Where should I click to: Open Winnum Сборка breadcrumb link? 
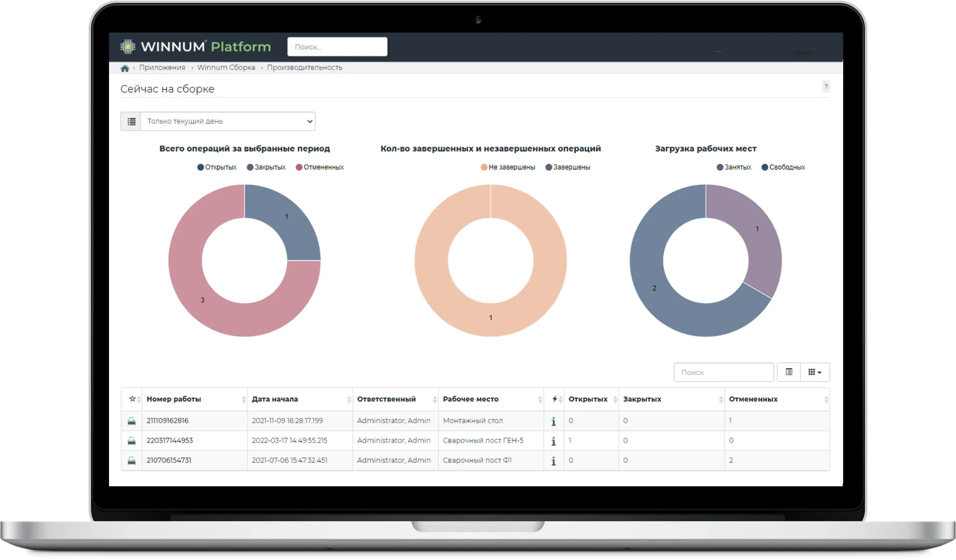click(226, 68)
